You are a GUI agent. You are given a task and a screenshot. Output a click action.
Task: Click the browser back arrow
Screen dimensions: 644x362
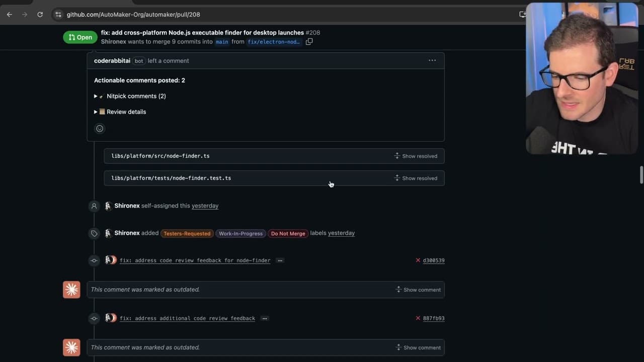10,15
